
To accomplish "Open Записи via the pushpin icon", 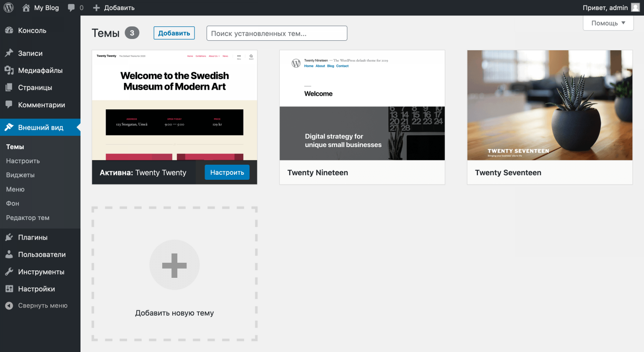I will coord(9,53).
